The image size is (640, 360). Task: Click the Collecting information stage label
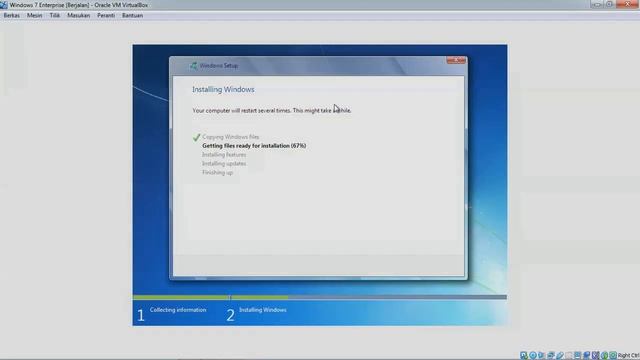pyautogui.click(x=178, y=310)
